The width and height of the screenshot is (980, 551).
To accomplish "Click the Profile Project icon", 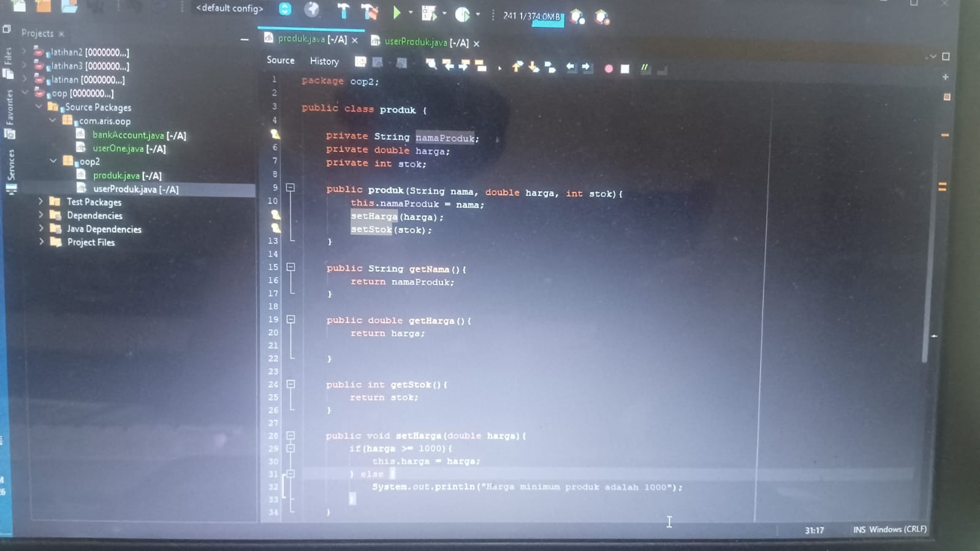I will 462,13.
